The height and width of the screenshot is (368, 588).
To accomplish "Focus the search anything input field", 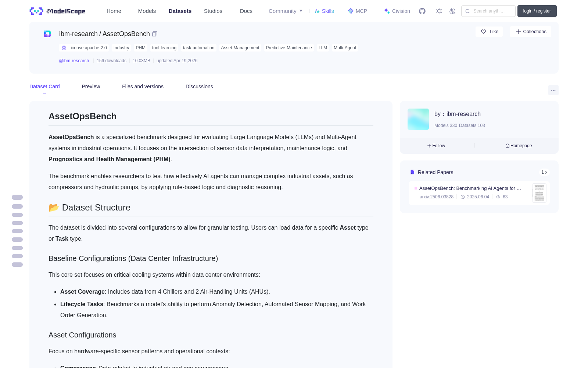I will click(x=488, y=11).
